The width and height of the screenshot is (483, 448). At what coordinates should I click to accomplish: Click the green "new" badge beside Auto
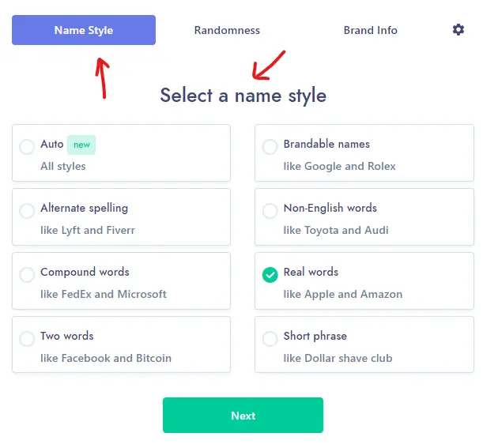click(x=81, y=145)
